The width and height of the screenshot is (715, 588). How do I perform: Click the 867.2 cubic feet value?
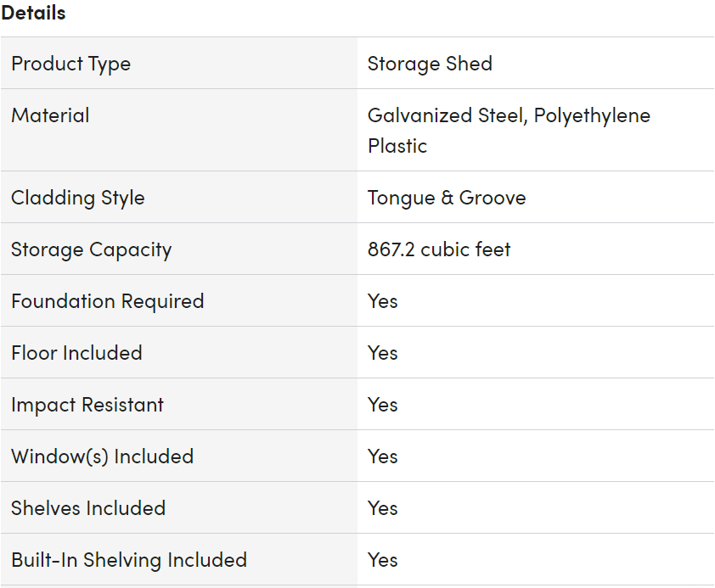(439, 249)
